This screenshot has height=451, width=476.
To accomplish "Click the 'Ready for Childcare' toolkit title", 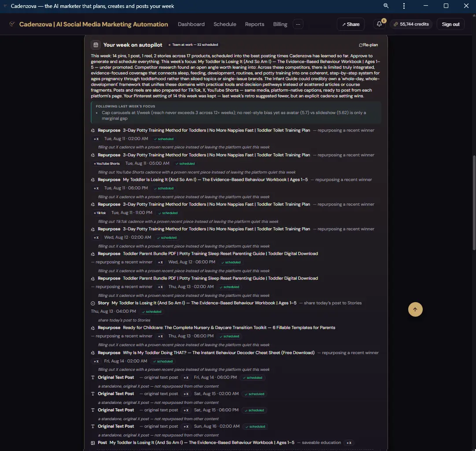I will point(229,328).
